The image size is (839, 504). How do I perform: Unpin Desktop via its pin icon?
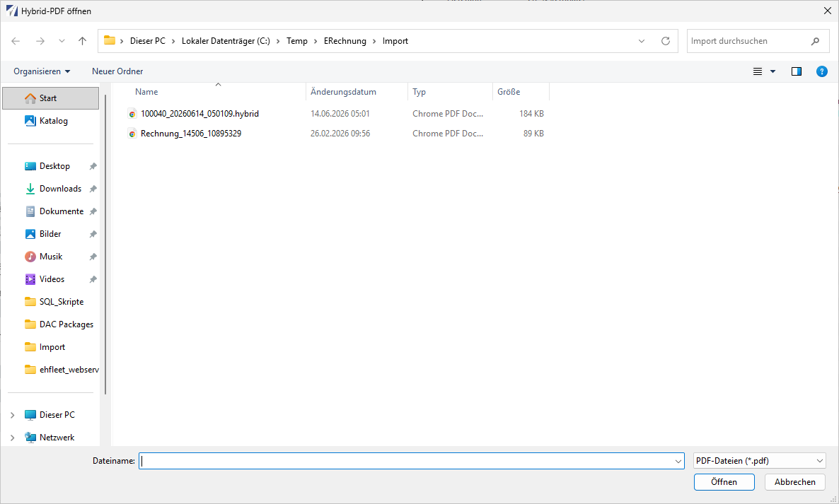click(93, 166)
